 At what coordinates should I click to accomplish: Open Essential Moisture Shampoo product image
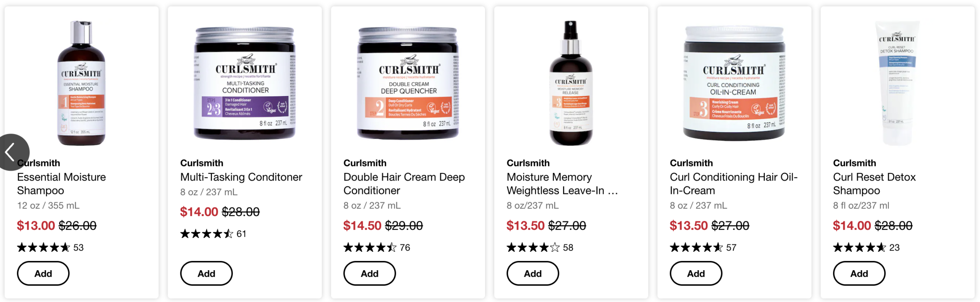(x=82, y=83)
